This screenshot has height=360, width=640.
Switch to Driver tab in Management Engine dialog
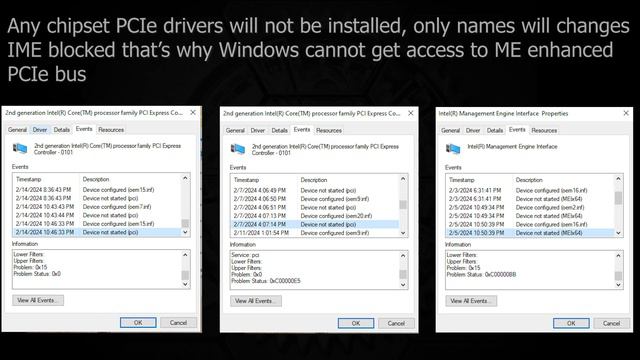coord(473,131)
